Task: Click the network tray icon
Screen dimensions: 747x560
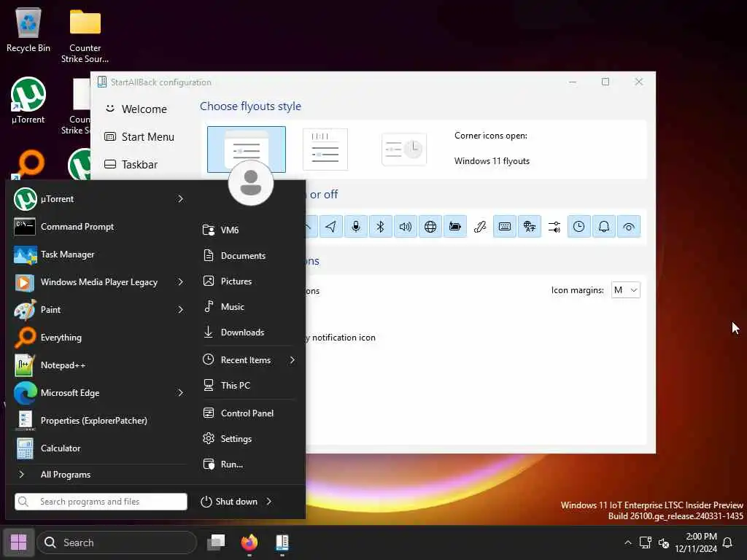Action: (x=646, y=542)
